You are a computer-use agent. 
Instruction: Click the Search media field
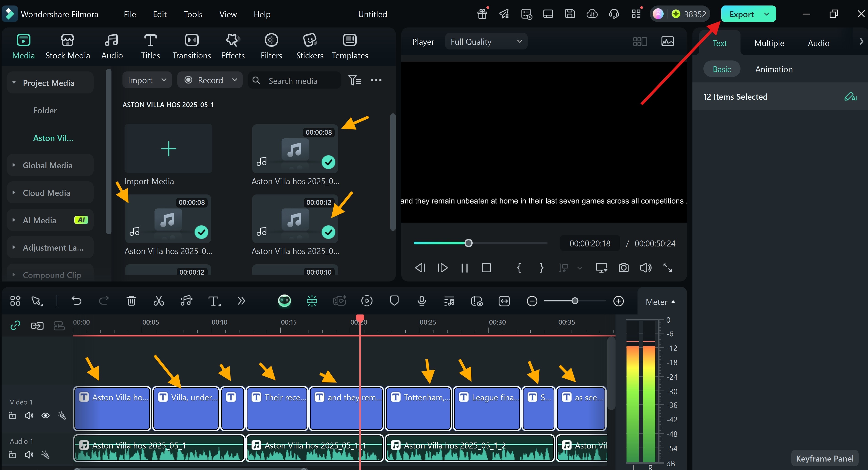tap(295, 80)
